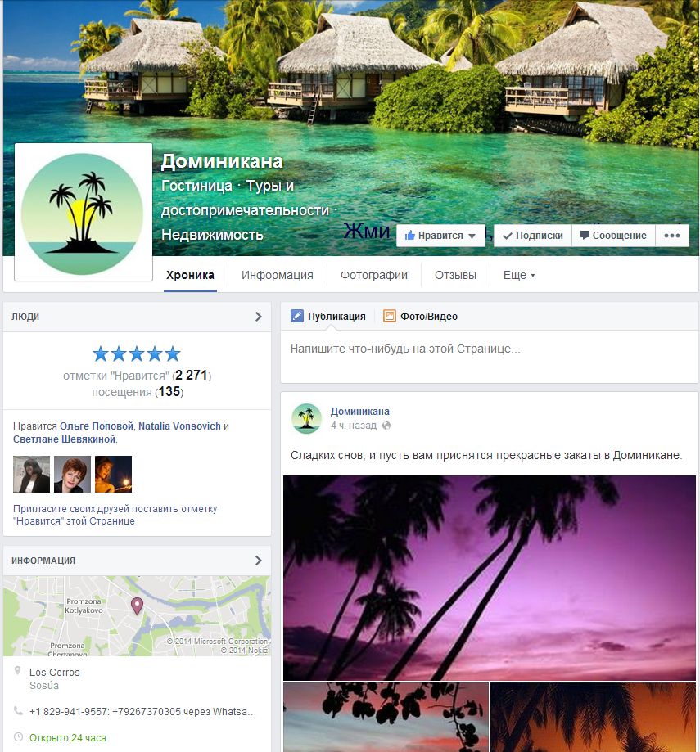Click the post's small palm avatar
Screen dimensions: 700x752
(x=306, y=418)
